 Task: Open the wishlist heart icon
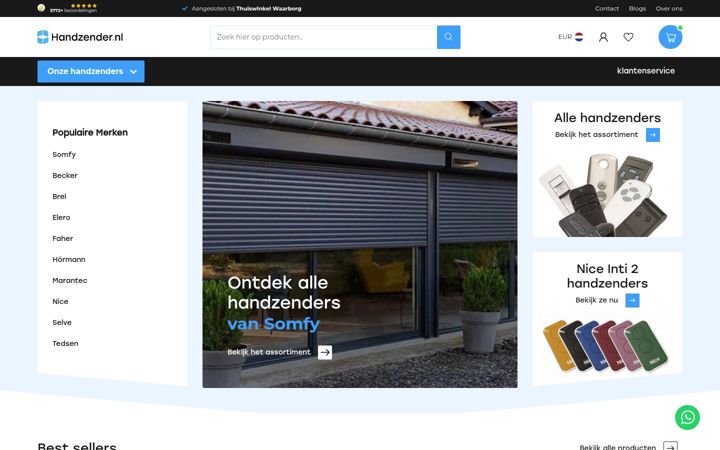pos(628,37)
